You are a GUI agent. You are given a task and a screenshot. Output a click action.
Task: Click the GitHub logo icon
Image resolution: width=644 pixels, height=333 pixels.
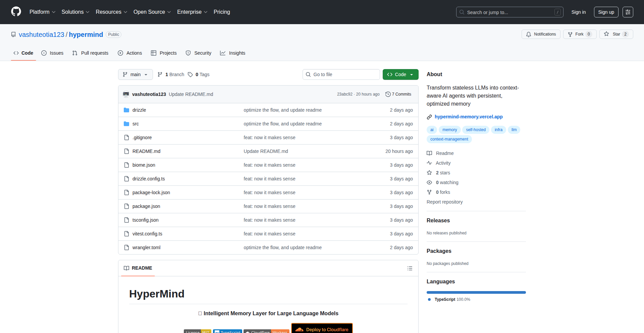pyautogui.click(x=16, y=12)
